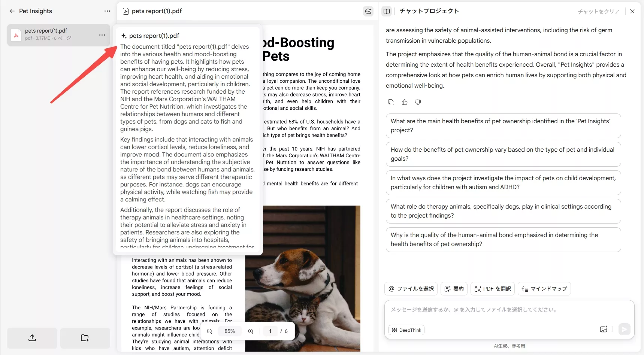Click the dog and cat photo

pos(303,278)
